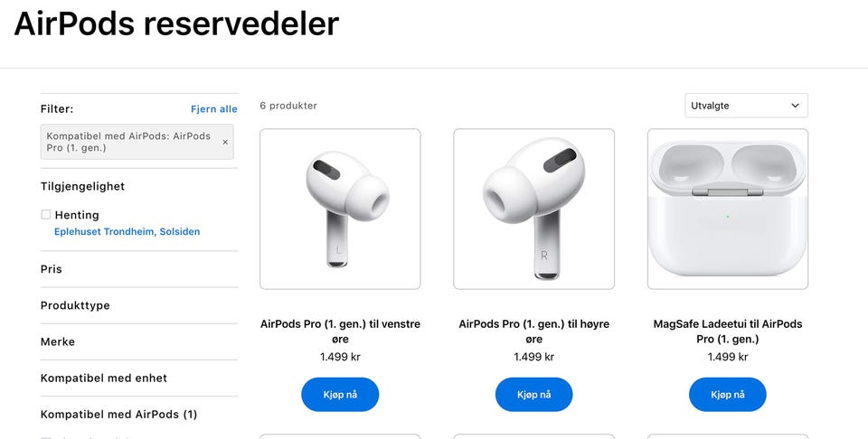Expand the Produkttype filter section
This screenshot has height=439, width=868.
coord(139,305)
